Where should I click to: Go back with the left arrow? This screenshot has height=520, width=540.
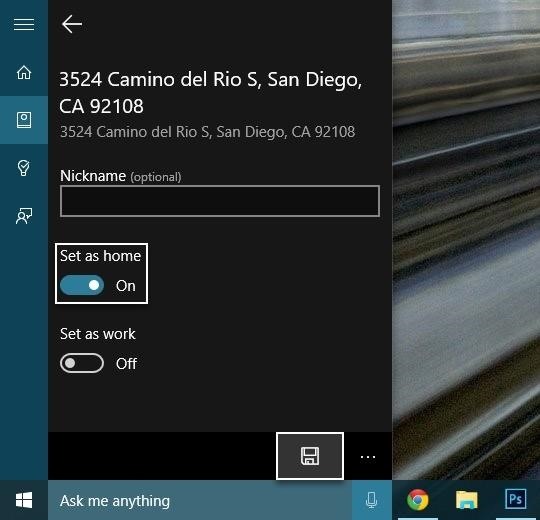tap(72, 24)
